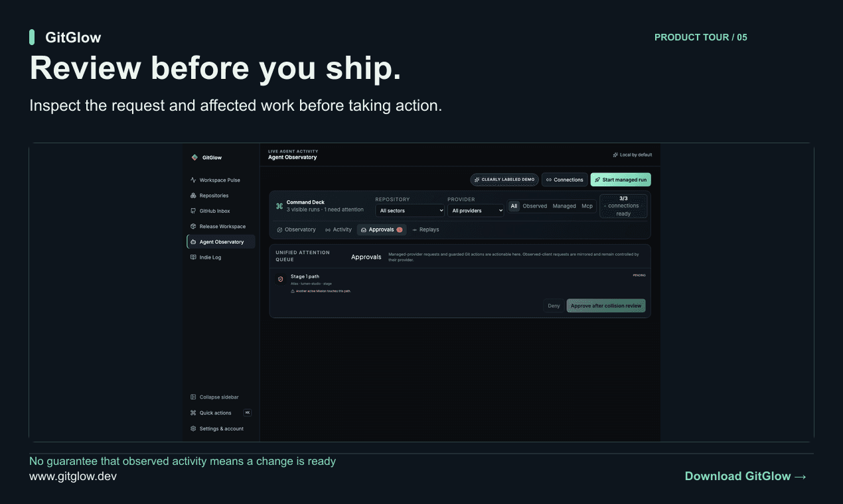843x504 pixels.
Task: Click the Agent Observatory sidebar icon
Action: pyautogui.click(x=193, y=242)
